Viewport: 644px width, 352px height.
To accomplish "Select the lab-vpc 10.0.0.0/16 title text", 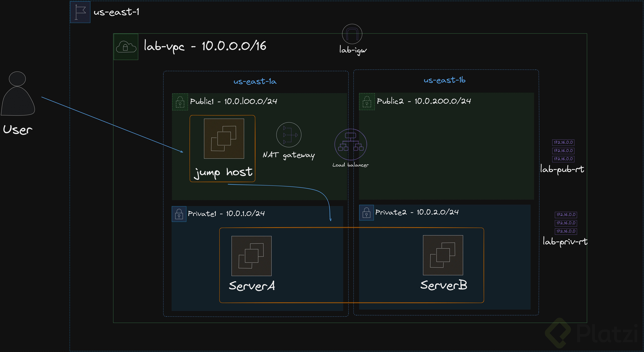I will (205, 47).
